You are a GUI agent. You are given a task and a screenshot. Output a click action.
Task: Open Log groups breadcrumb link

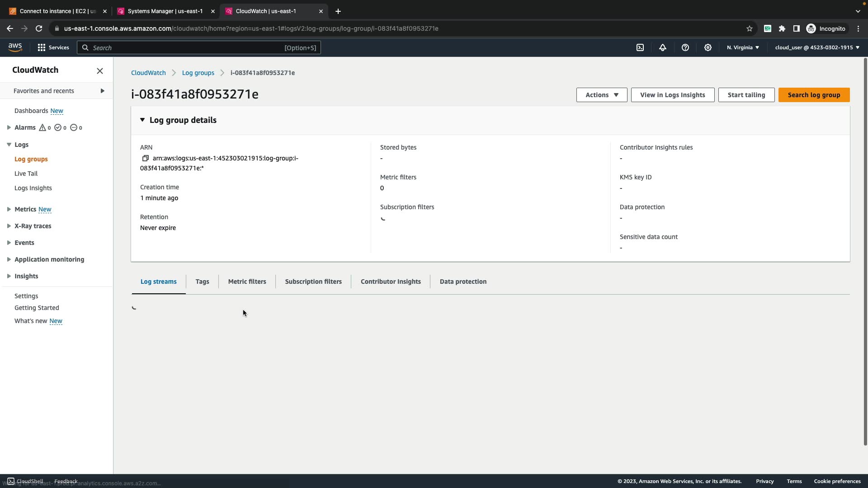coord(198,73)
